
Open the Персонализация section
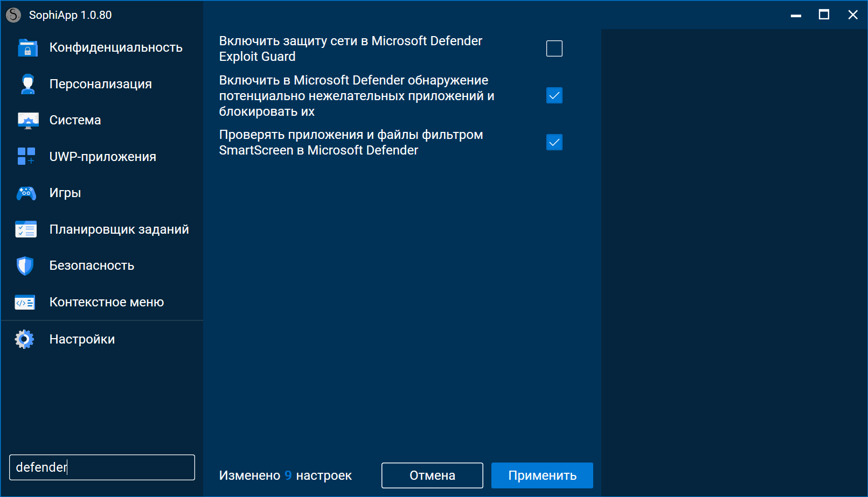[101, 84]
